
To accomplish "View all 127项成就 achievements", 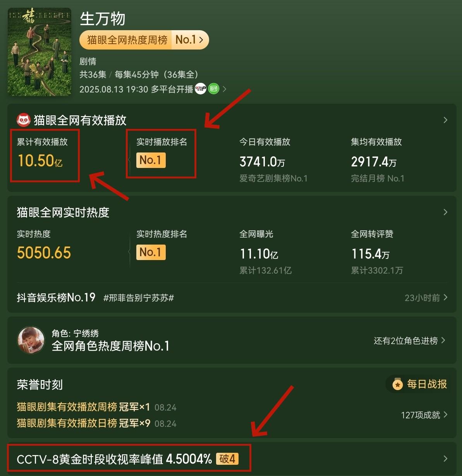I will click(x=424, y=415).
